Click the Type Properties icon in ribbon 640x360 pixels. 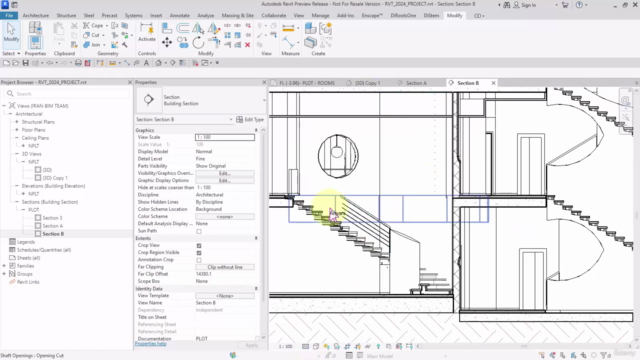[35, 28]
